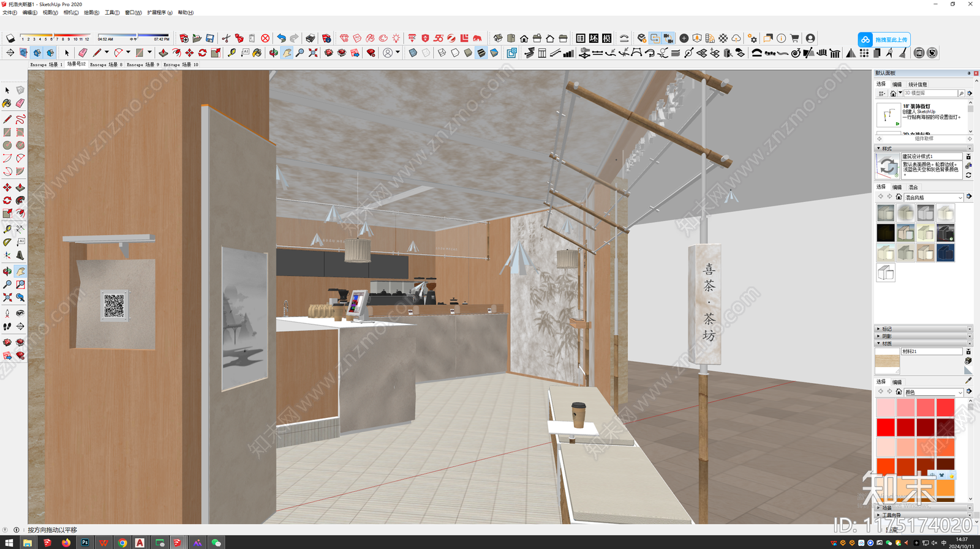The image size is (980, 549).
Task: Select the Line pencil tool in top toolbar
Action: pos(97,53)
